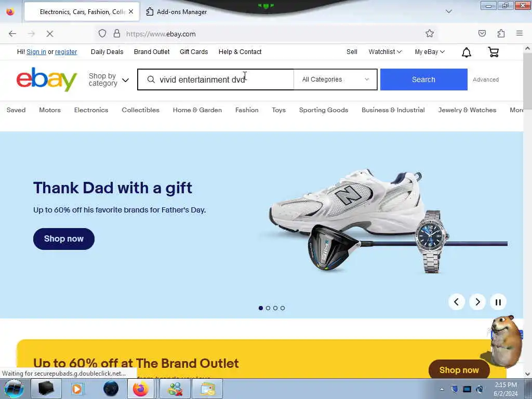Stop the page loading with the X button
532x399 pixels.
tap(50, 34)
